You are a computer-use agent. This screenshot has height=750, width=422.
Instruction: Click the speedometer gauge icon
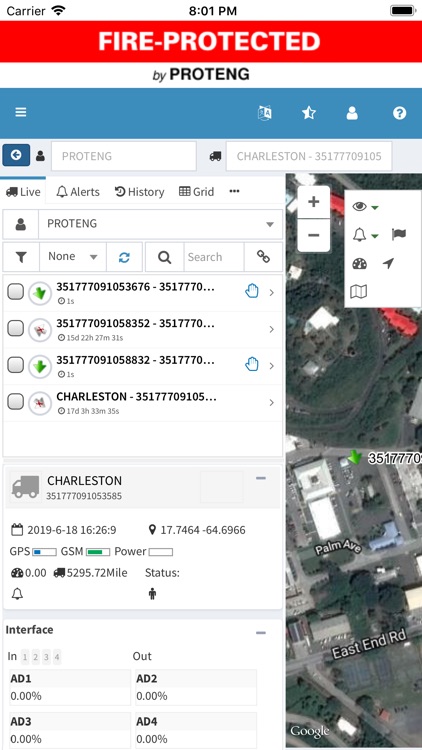(x=359, y=263)
